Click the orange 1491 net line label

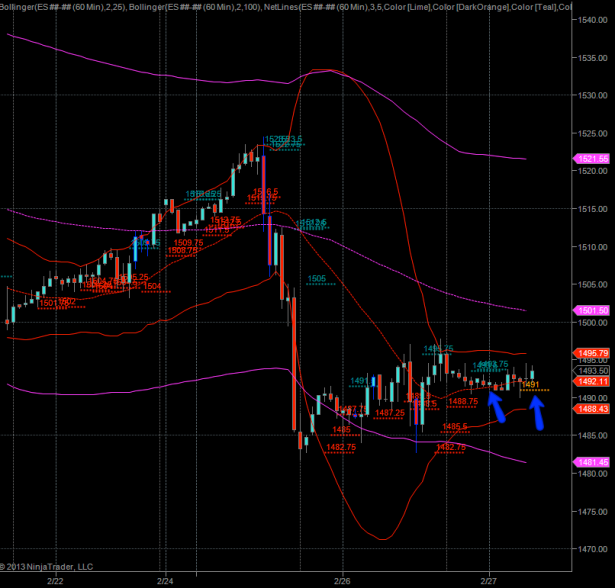[x=531, y=384]
